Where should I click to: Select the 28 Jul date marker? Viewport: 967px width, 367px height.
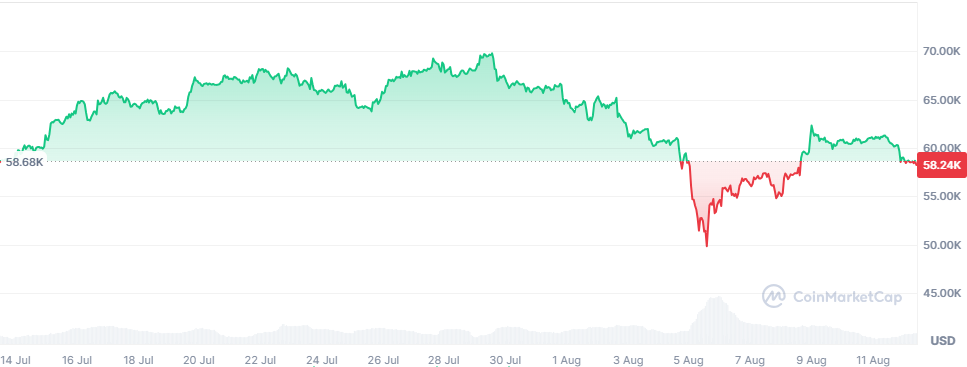click(444, 360)
